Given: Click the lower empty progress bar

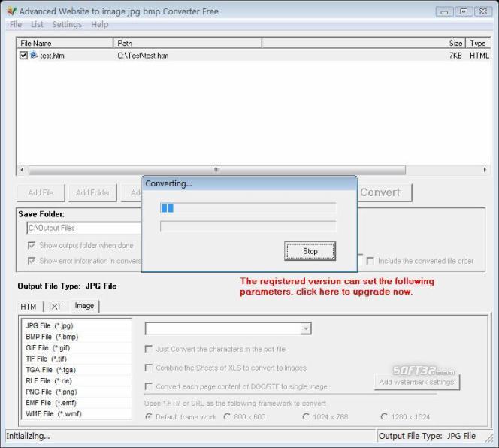Looking at the screenshot, I should pyautogui.click(x=248, y=226).
